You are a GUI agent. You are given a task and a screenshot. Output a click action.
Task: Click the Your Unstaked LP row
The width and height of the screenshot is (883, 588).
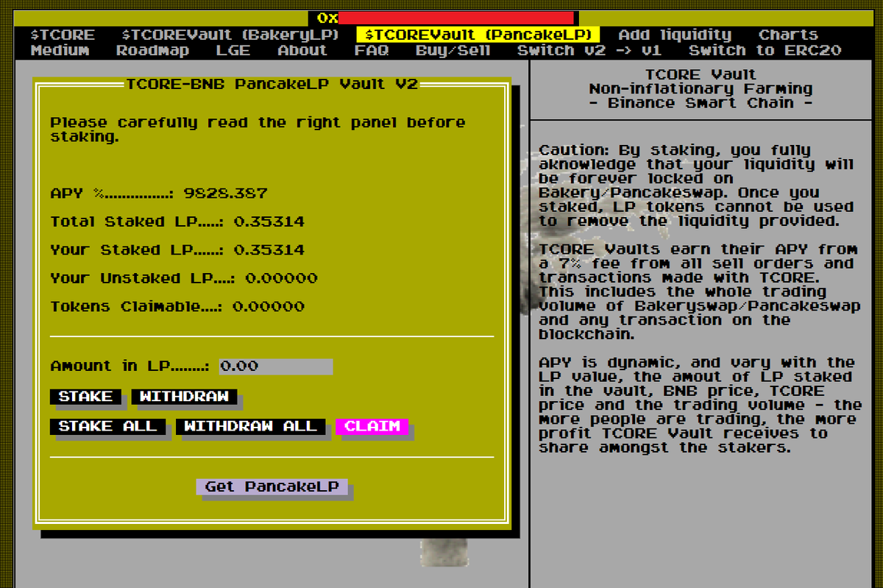[184, 278]
